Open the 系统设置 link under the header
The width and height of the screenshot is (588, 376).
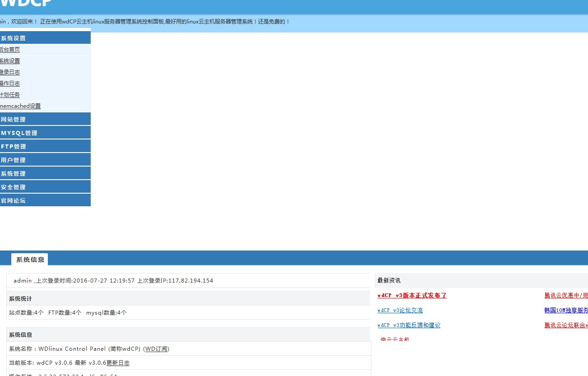10,61
